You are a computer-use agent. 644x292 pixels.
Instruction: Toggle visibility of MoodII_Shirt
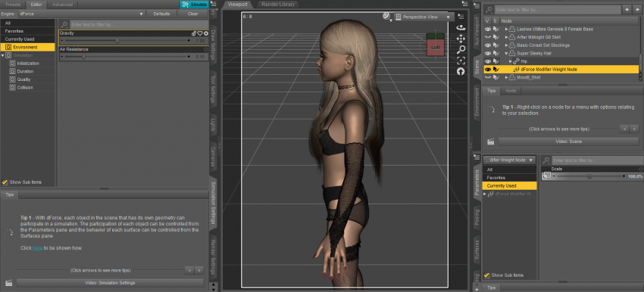pyautogui.click(x=488, y=77)
